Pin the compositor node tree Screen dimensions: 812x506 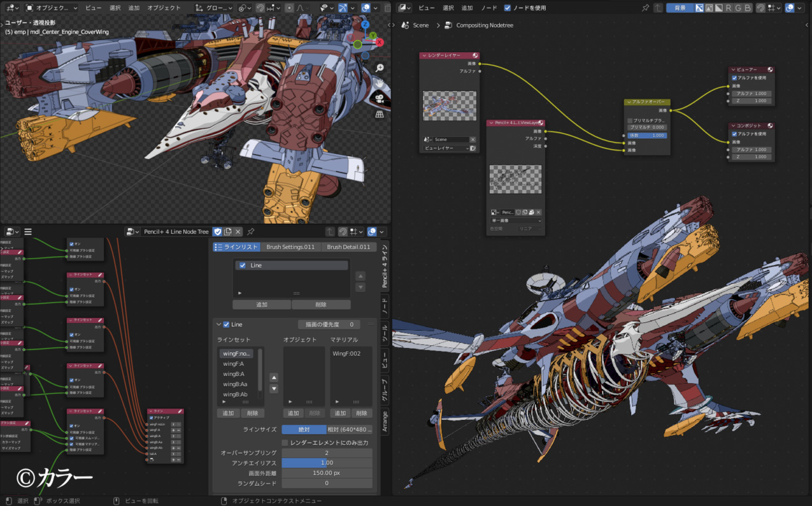coord(646,8)
